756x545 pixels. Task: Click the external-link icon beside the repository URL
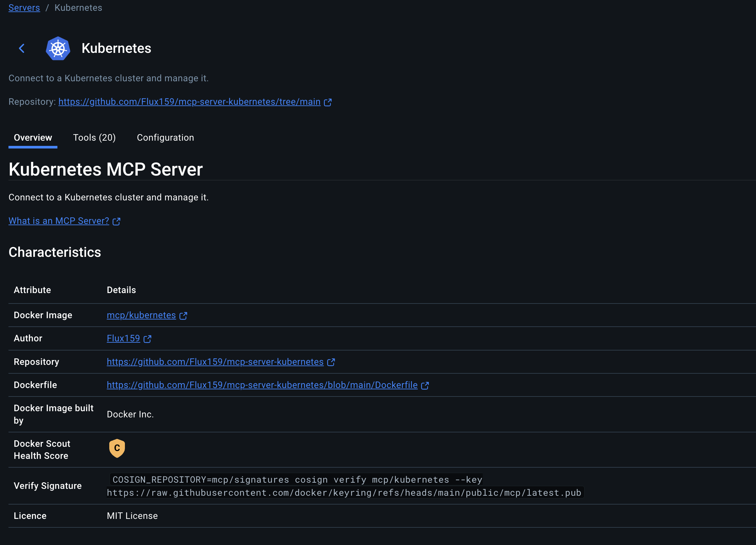tap(328, 102)
